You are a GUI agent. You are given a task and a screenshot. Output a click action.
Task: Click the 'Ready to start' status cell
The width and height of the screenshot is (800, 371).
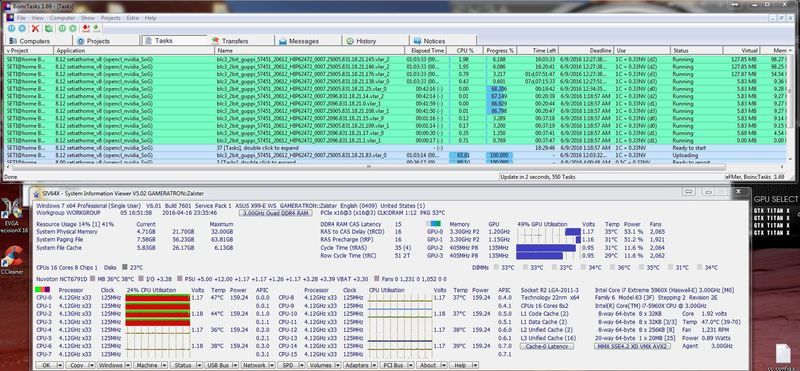coord(689,148)
